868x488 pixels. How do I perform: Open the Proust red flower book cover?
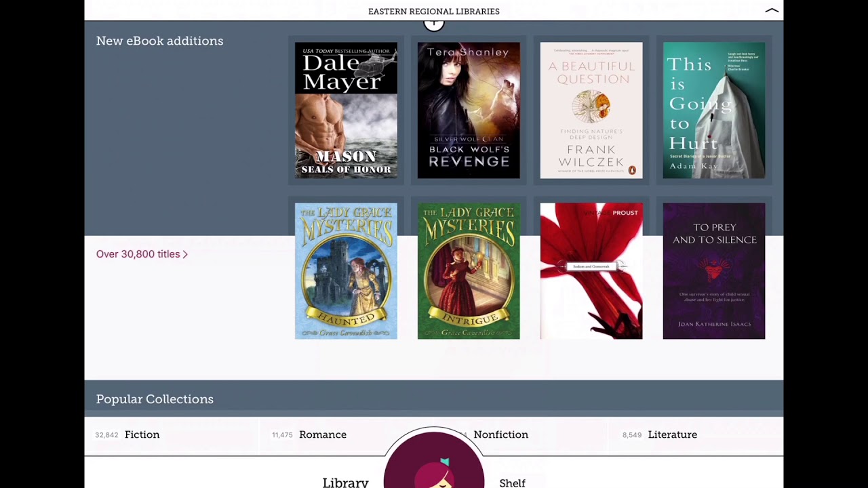tap(591, 271)
